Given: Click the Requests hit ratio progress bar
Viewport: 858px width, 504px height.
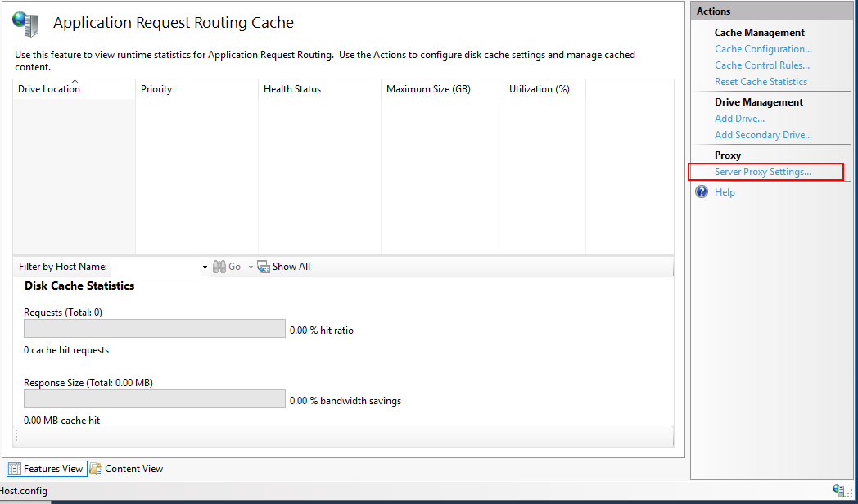Looking at the screenshot, I should (154, 329).
